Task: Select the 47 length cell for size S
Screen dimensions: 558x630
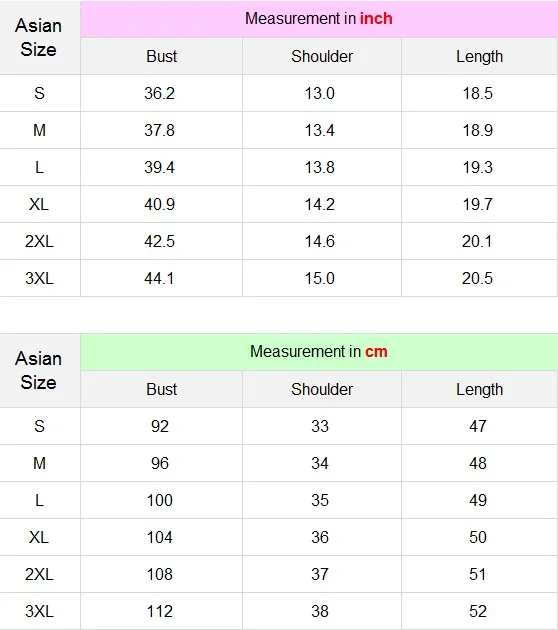Action: point(478,426)
